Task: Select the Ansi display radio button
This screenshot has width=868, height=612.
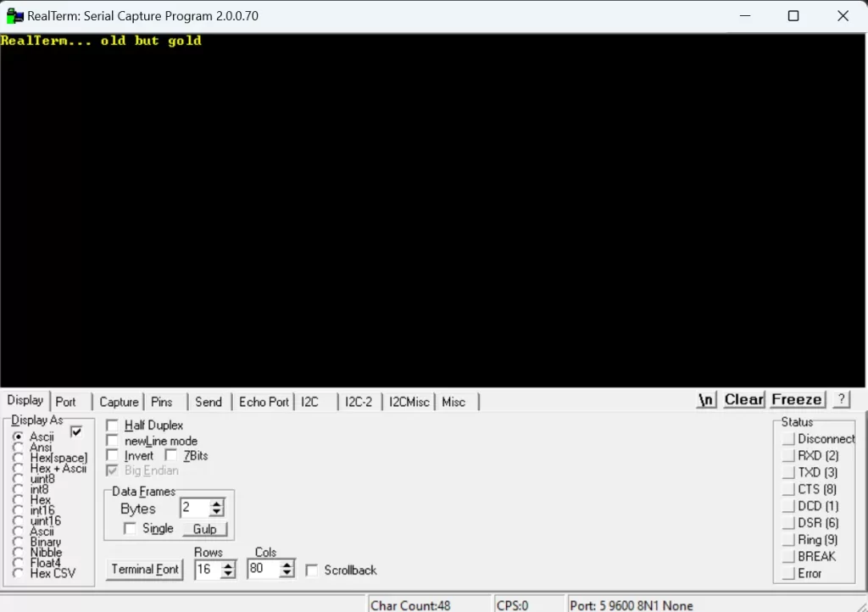Action: click(x=19, y=447)
